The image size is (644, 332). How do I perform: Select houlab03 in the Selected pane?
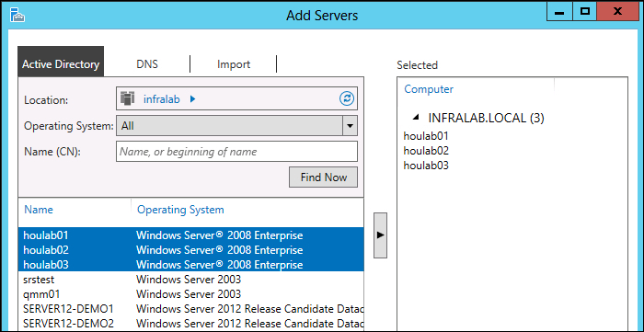426,166
